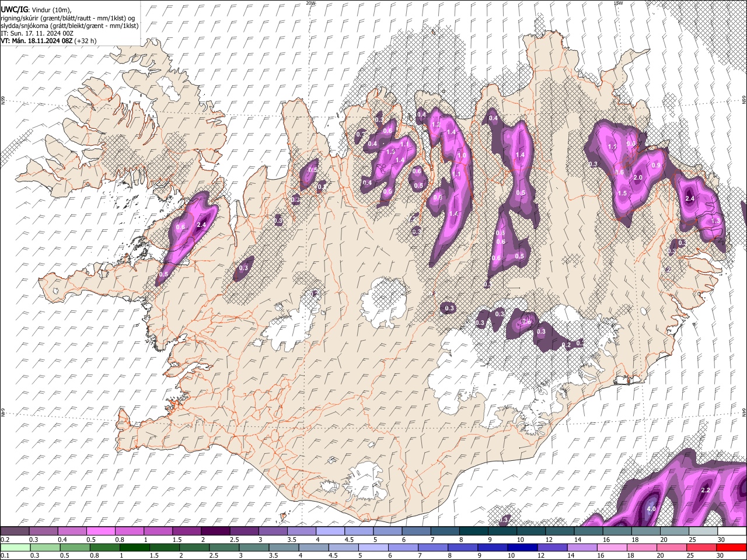Select lower legend swatch labeled 30 (red)

point(732,547)
